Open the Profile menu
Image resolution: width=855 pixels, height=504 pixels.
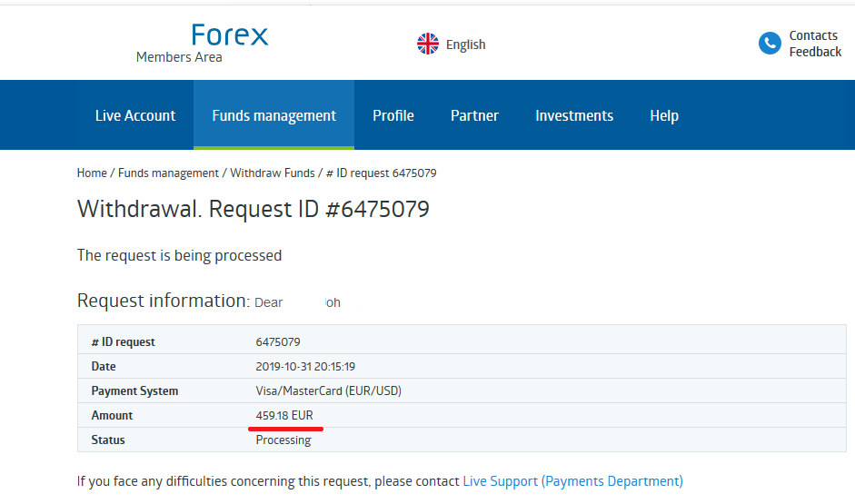click(393, 115)
